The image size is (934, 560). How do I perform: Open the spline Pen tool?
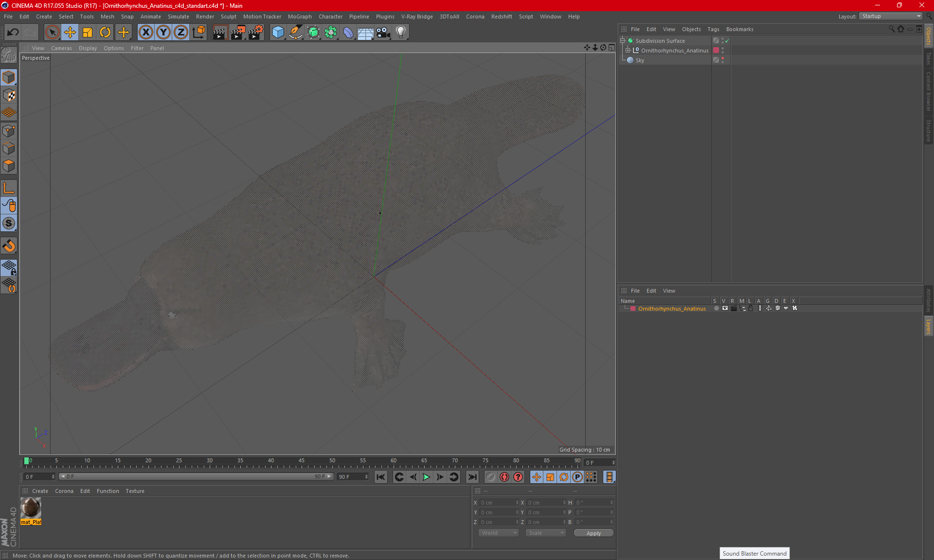(x=296, y=33)
